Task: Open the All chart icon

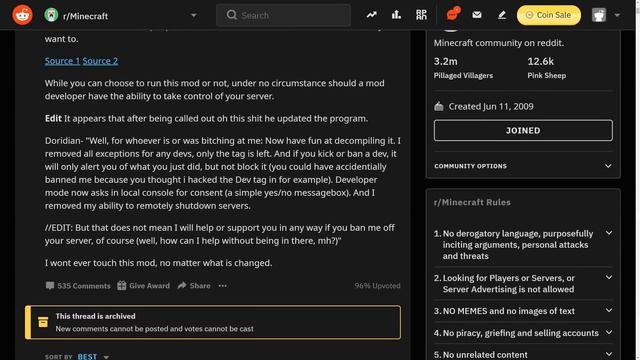Action: point(396,15)
